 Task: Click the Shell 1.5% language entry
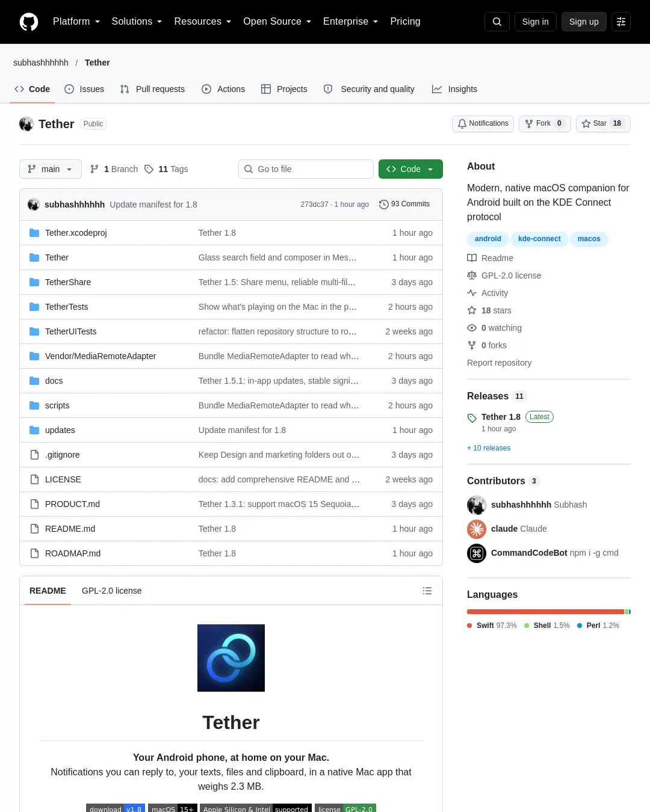pyautogui.click(x=547, y=626)
